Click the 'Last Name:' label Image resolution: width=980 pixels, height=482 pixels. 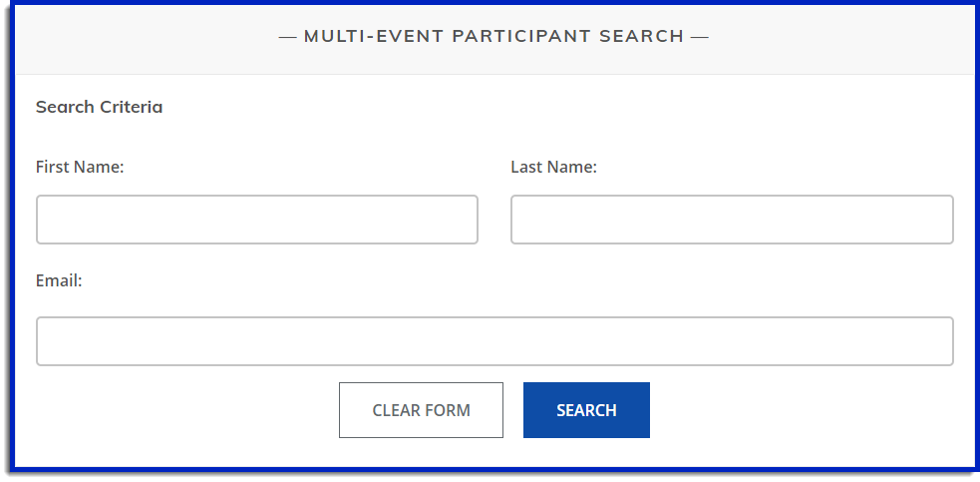click(553, 167)
